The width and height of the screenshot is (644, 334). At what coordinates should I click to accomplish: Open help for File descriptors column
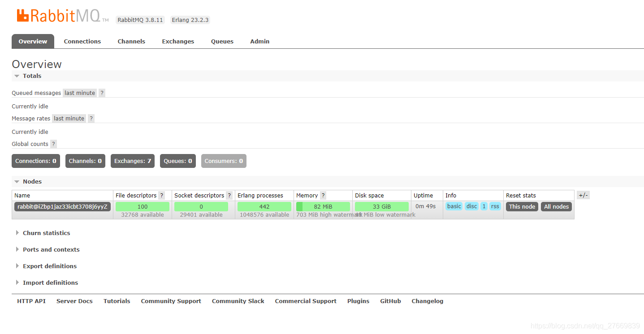coord(161,196)
